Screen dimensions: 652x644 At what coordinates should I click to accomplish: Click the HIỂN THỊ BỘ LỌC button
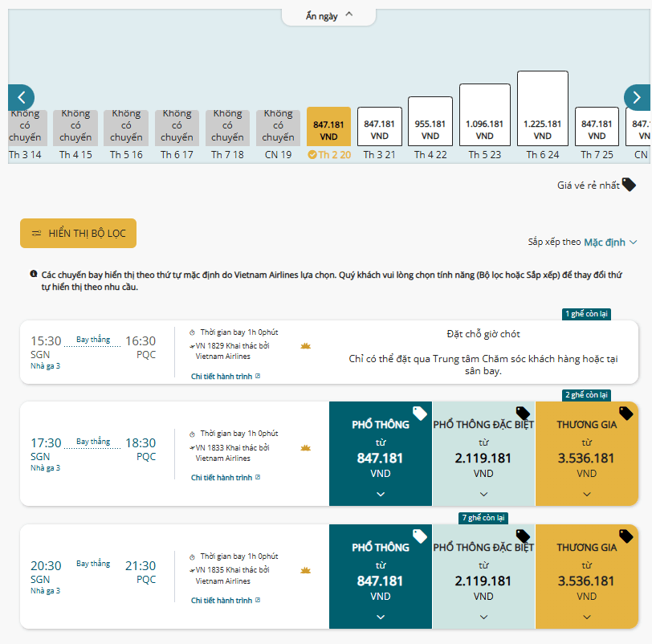tap(78, 233)
